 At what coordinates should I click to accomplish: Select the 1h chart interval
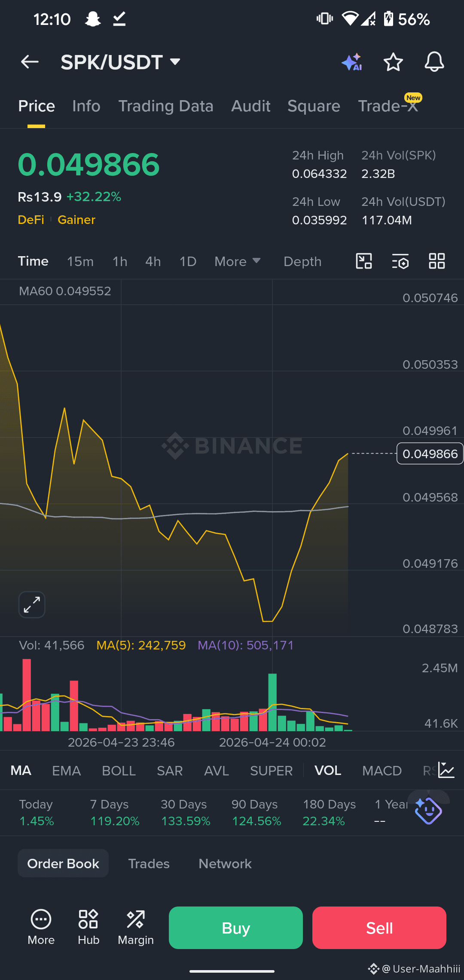click(120, 261)
